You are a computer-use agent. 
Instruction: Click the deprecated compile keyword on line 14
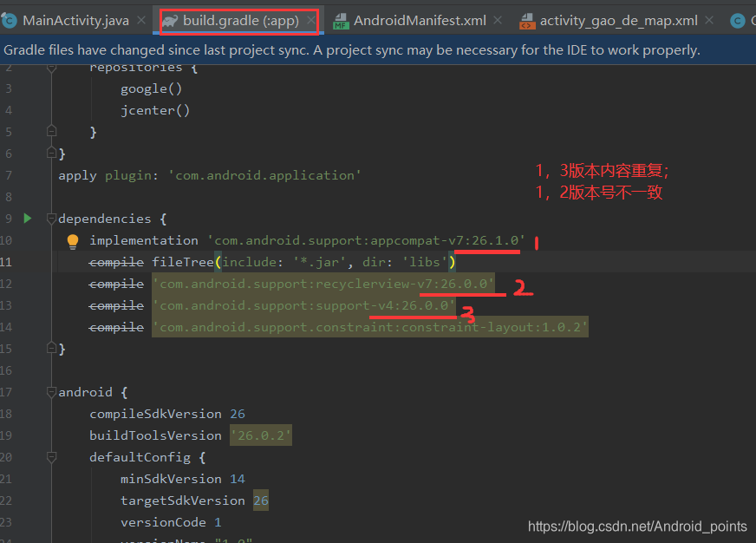[116, 327]
